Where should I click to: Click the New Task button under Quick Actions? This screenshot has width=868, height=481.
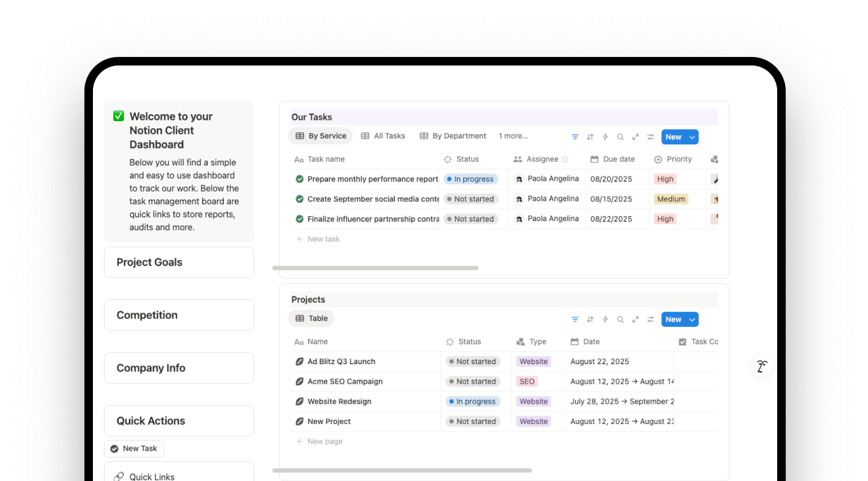pyautogui.click(x=134, y=449)
